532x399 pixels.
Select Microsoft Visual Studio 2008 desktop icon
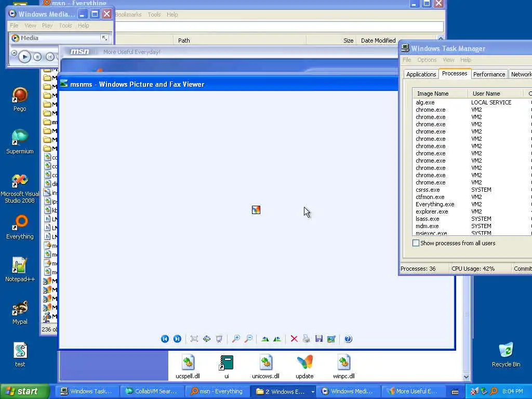point(20,189)
